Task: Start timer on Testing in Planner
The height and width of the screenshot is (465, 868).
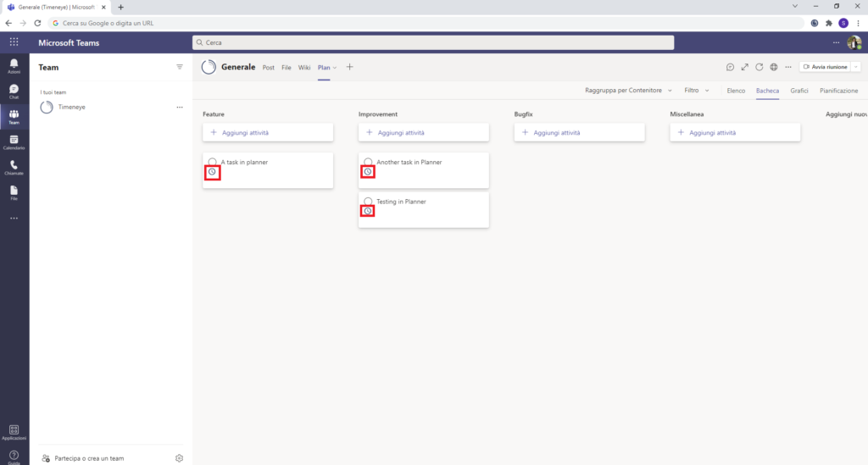Action: (368, 211)
